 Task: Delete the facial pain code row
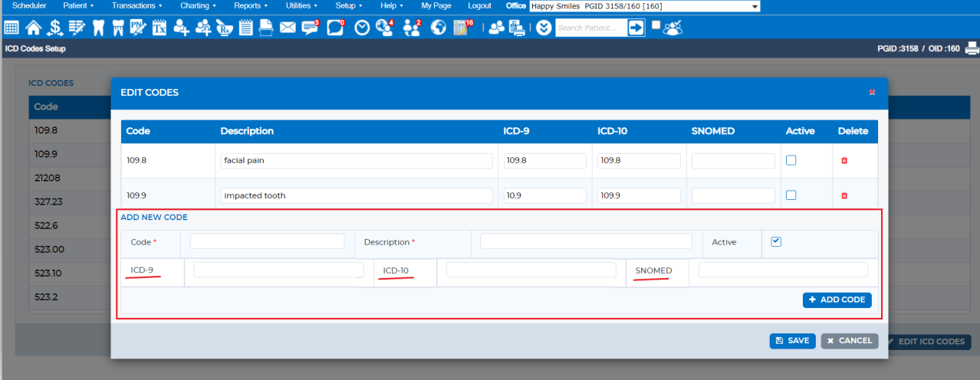click(844, 161)
